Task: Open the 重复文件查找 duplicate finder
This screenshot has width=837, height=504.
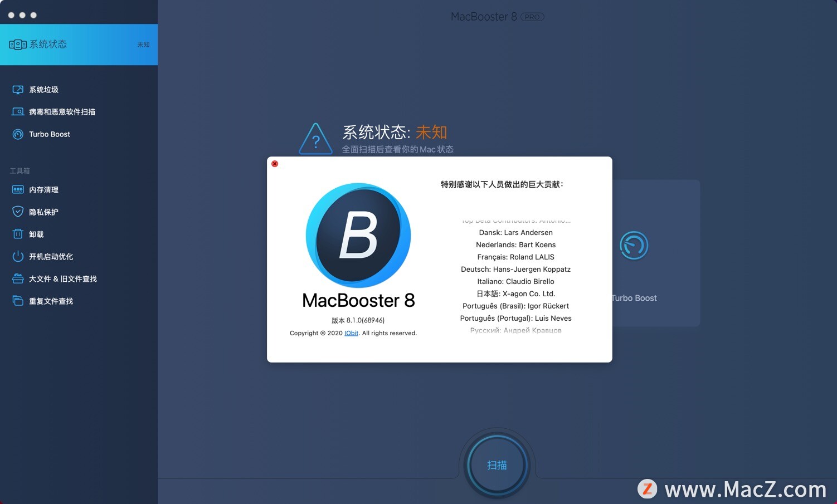Action: pos(51,301)
